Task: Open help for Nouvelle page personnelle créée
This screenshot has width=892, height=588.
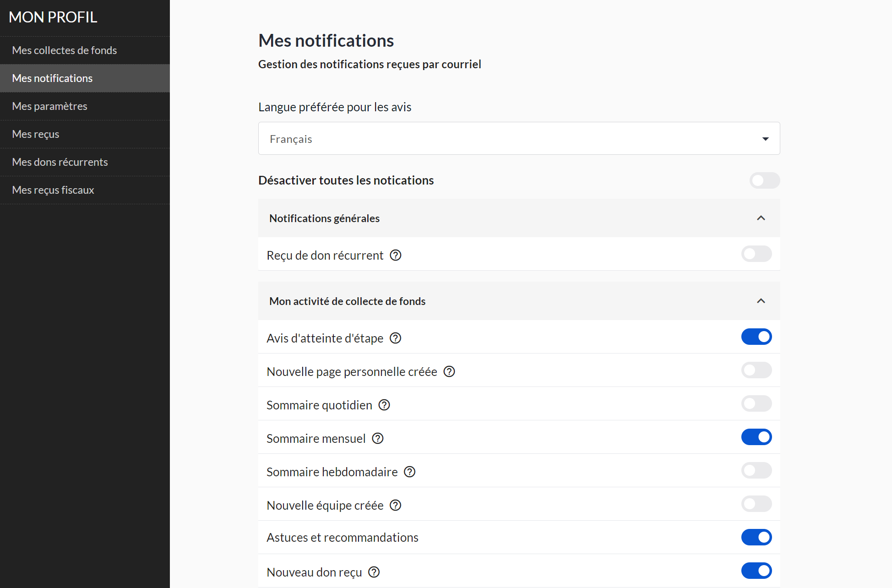Action: tap(449, 371)
